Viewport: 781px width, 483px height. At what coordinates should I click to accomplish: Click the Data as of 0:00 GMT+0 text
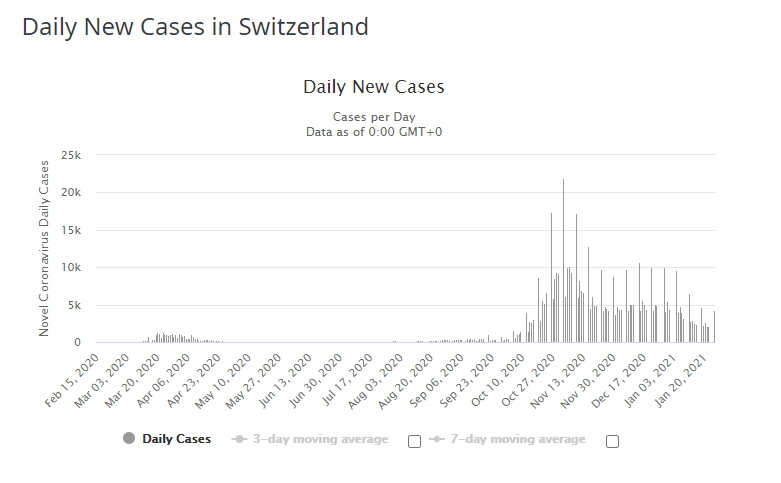373,131
